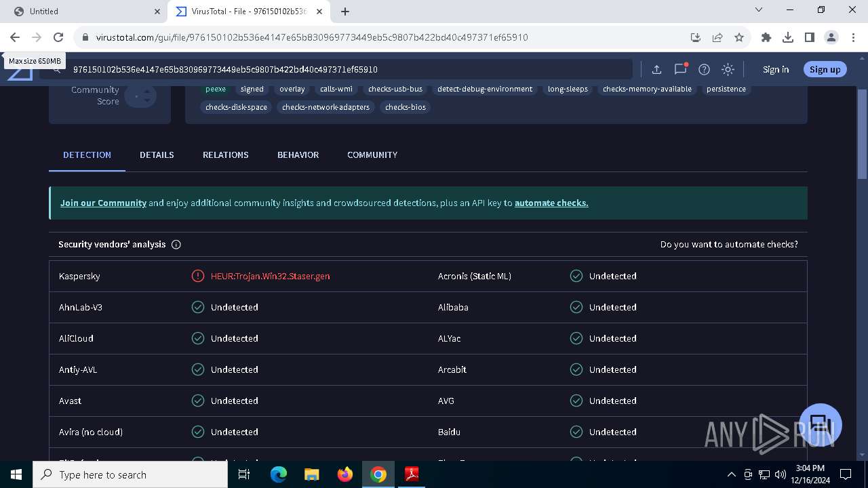
Task: Close the Untitled tab
Action: (x=157, y=12)
